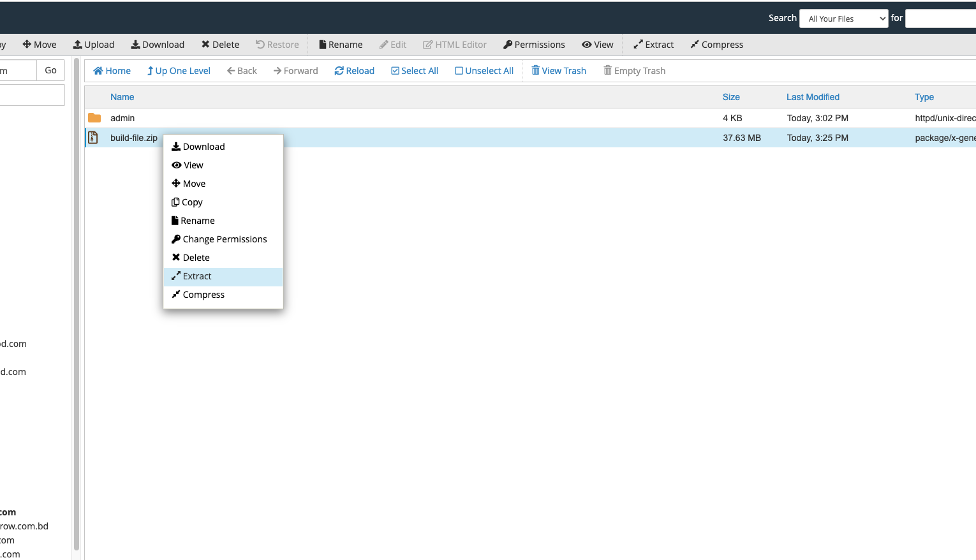Viewport: 976px width, 560px height.
Task: Click the Upload toolbar icon
Action: click(x=78, y=45)
